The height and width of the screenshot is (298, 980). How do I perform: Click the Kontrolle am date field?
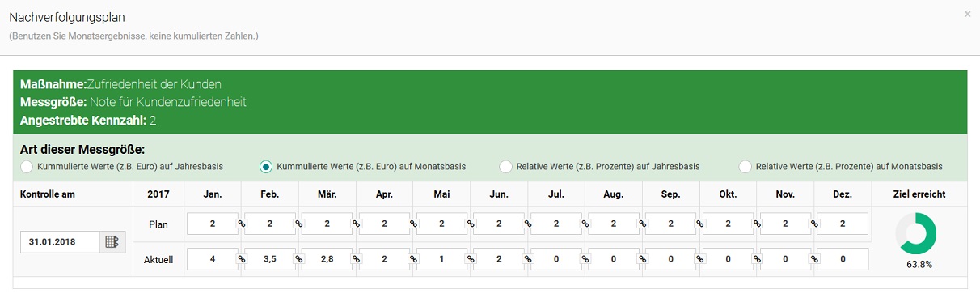(61, 242)
